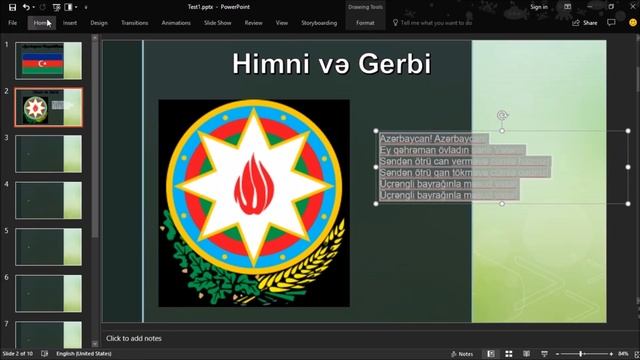Open Customize Quick Access Toolbar dropdown

(86, 7)
